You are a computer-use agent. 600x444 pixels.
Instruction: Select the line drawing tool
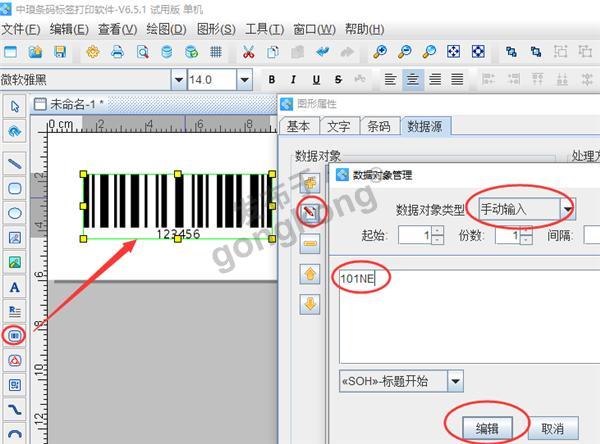pos(15,164)
